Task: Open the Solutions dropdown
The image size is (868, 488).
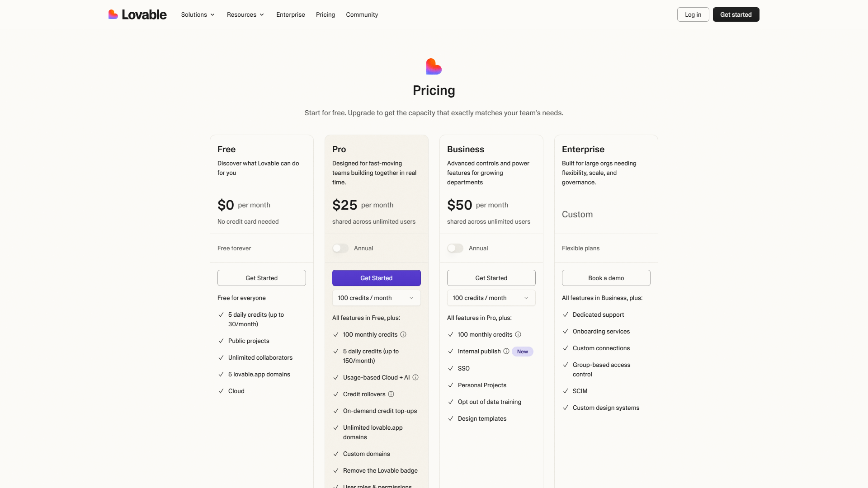Action: [198, 14]
